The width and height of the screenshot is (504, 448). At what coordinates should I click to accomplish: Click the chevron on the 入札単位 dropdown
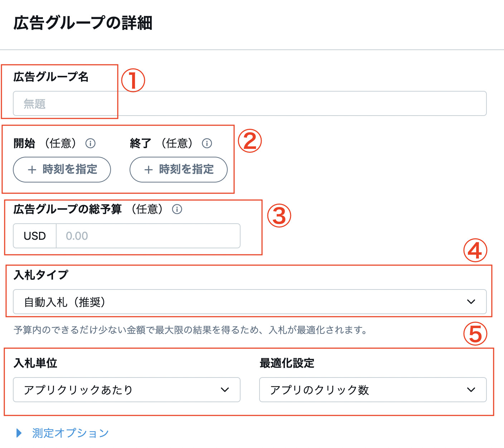coord(226,390)
